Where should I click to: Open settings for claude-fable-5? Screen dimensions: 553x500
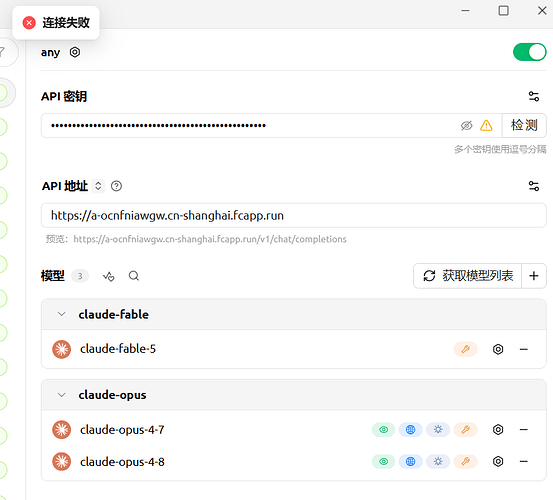coord(498,349)
